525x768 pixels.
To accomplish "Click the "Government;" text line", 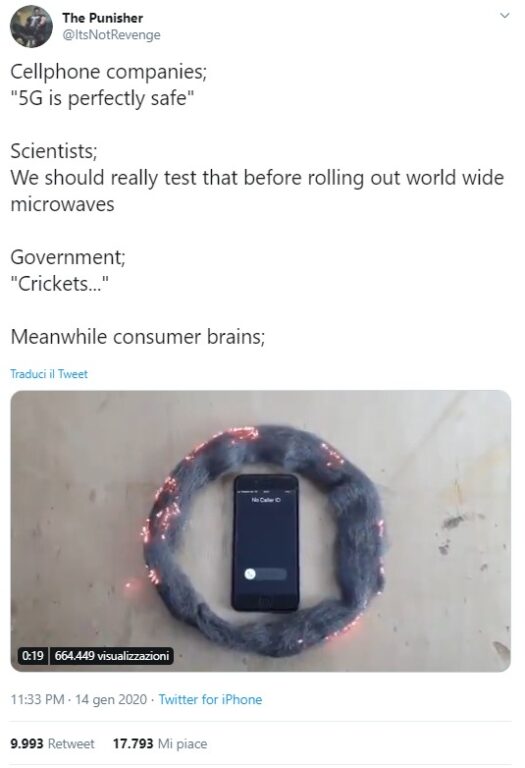I will click(68, 257).
